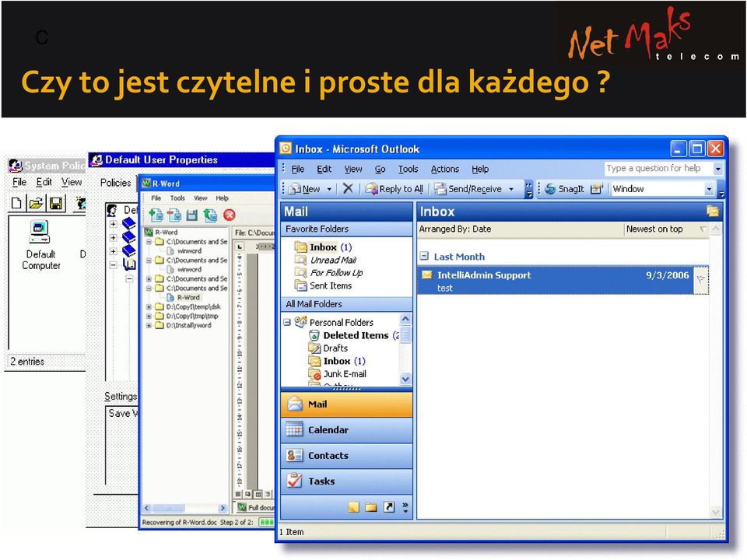Image resolution: width=747 pixels, height=560 pixels.
Task: Open Configure buttons chevron in navigation bar
Action: tap(405, 507)
